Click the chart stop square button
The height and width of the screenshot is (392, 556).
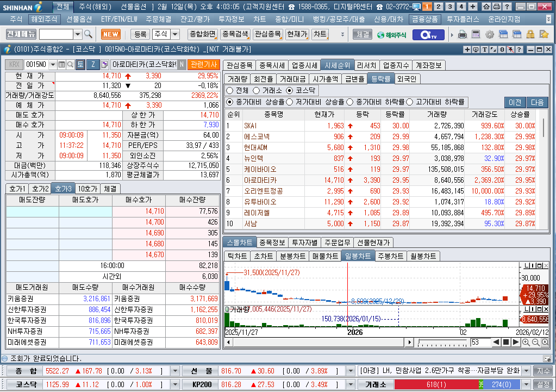(x=507, y=343)
